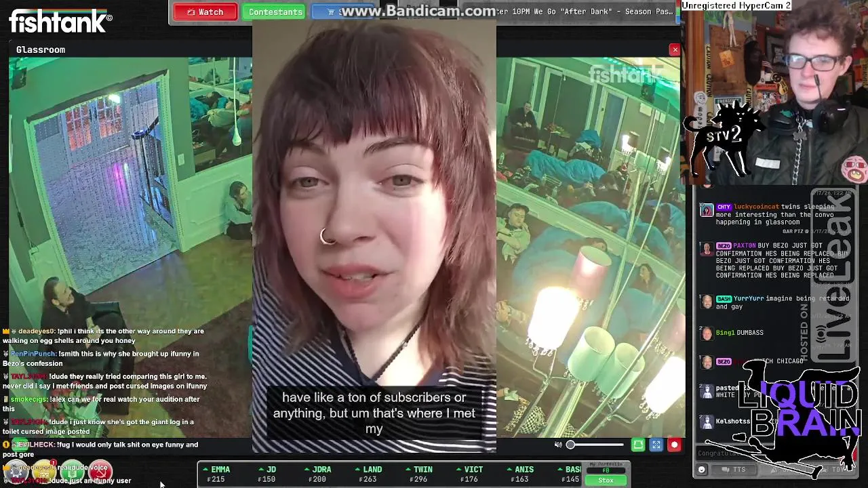The width and height of the screenshot is (868, 488).
Task: Select JDRA stock ticker
Action: (x=317, y=474)
